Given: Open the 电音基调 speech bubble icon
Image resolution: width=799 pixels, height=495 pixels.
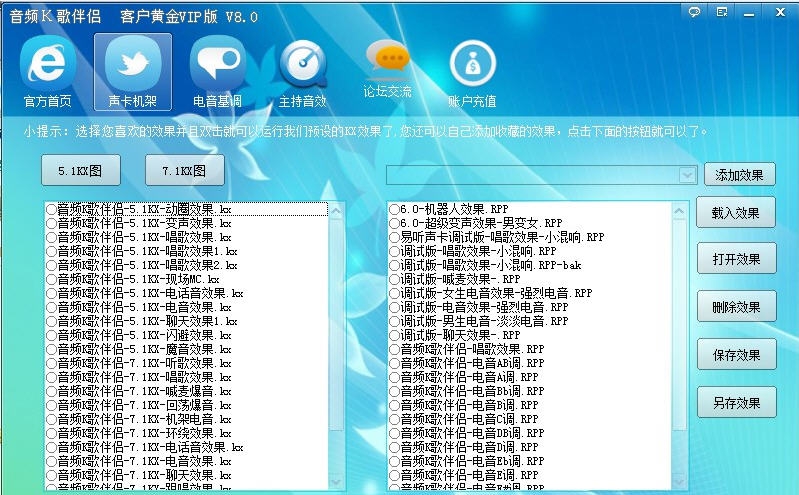Looking at the screenshot, I should (218, 64).
